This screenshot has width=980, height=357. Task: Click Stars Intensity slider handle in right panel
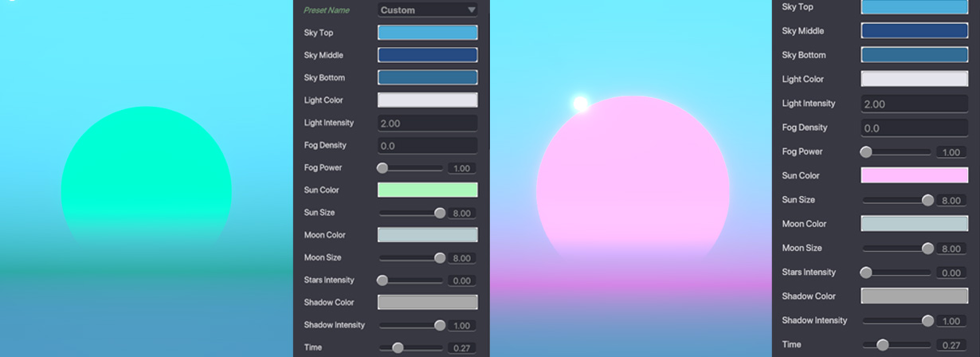tap(866, 273)
